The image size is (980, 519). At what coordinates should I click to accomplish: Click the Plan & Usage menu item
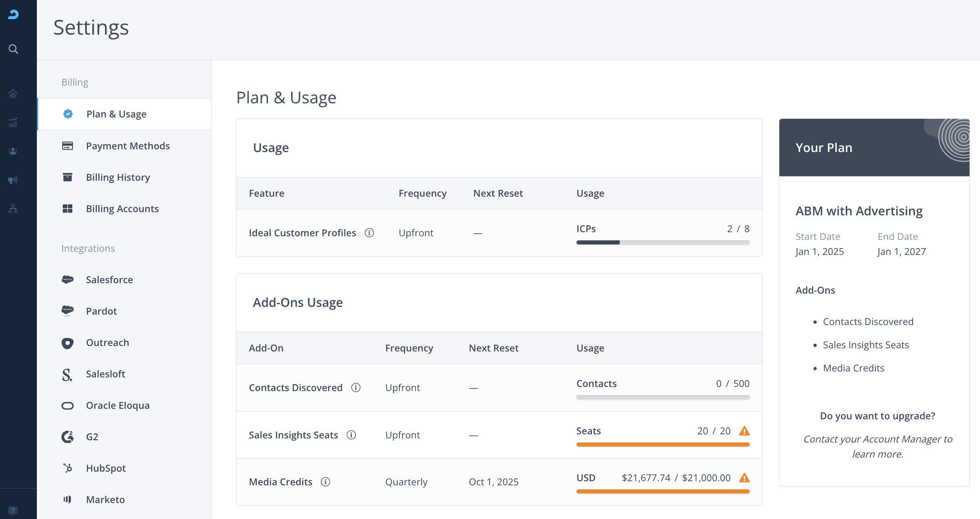(x=116, y=114)
